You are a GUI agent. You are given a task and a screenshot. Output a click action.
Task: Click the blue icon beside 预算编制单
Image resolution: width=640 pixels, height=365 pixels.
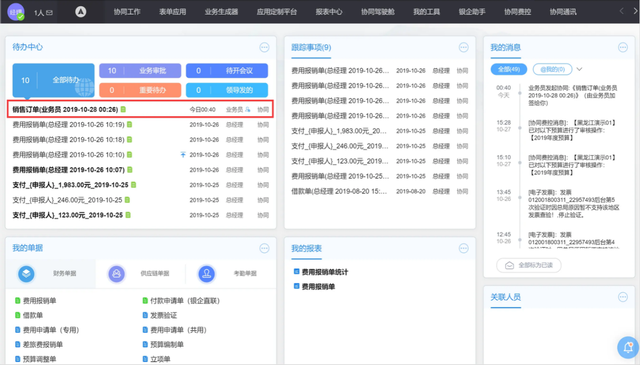click(145, 344)
